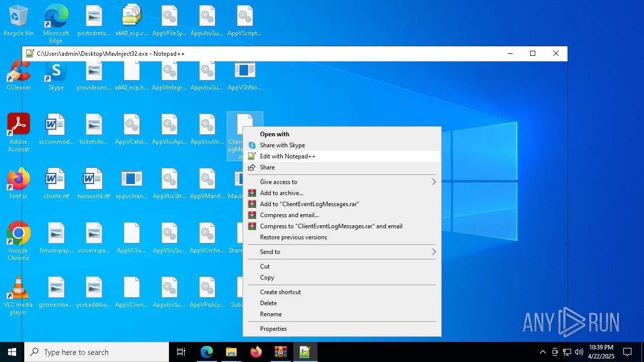Open Task View on the taskbar
This screenshot has height=362, width=644.
(181, 352)
